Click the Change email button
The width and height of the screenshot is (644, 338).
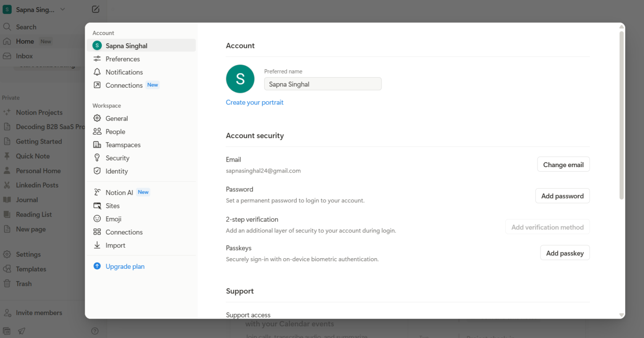pyautogui.click(x=563, y=164)
